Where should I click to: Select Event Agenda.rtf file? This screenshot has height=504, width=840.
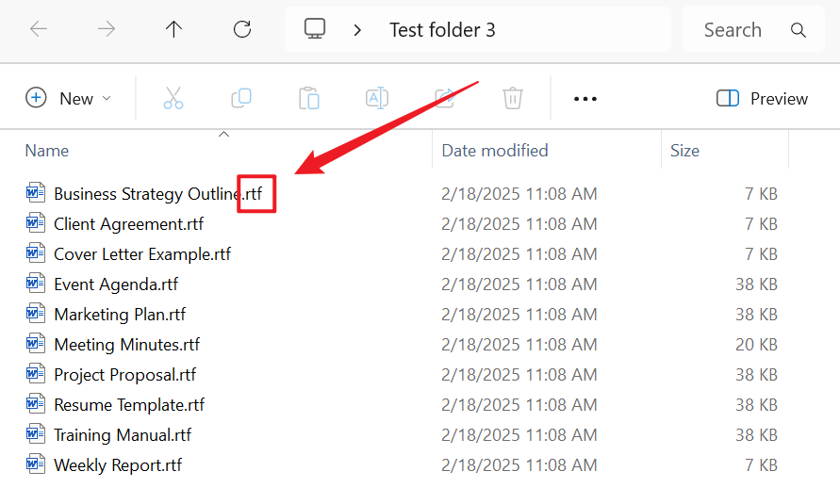coord(116,285)
